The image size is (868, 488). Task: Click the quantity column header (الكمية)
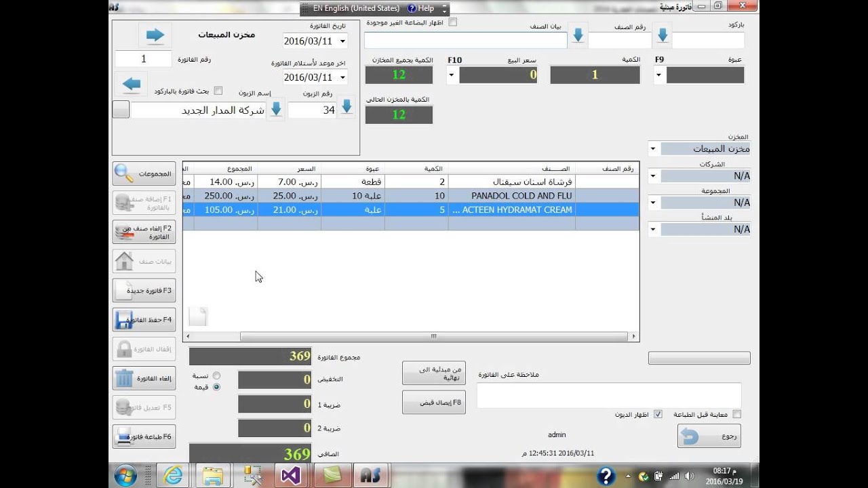click(x=416, y=168)
